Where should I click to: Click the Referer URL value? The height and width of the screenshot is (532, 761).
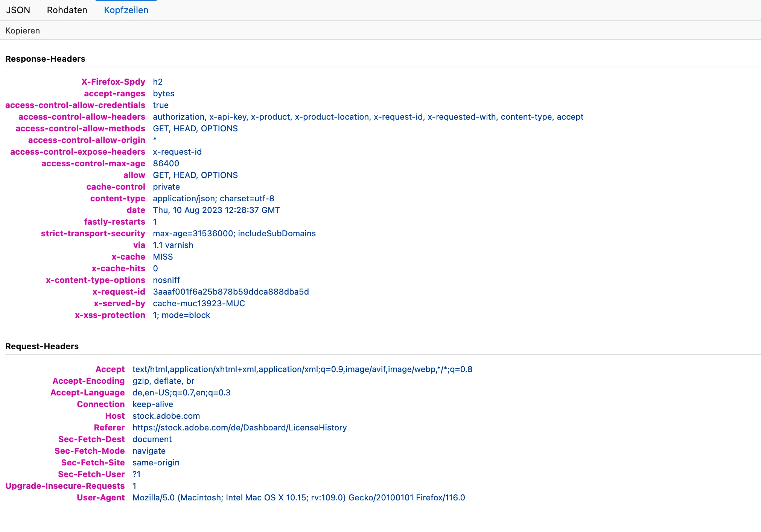click(x=239, y=427)
